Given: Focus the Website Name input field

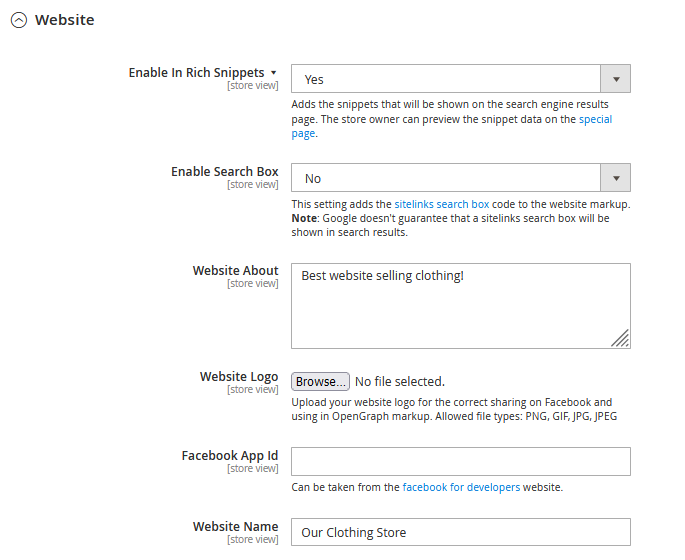Looking at the screenshot, I should click(x=460, y=532).
